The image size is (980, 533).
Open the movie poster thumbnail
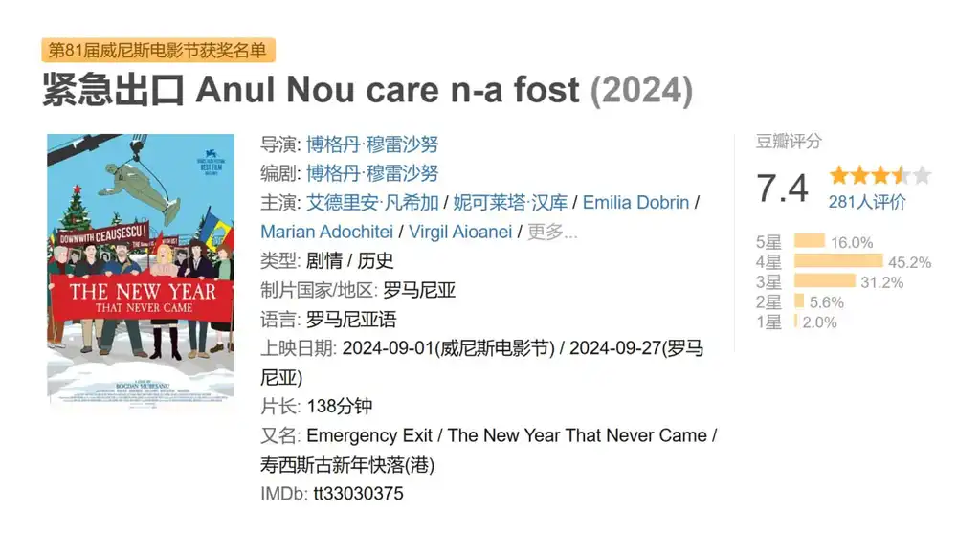(x=141, y=269)
